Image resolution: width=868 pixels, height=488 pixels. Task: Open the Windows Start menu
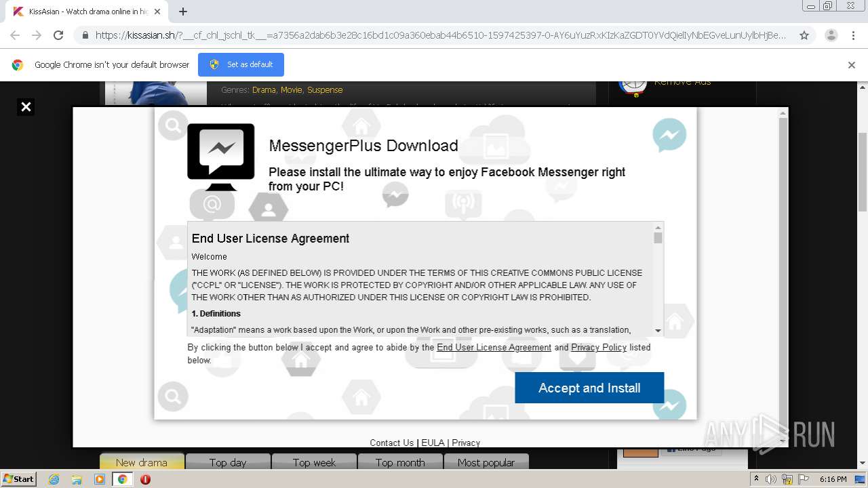(19, 479)
